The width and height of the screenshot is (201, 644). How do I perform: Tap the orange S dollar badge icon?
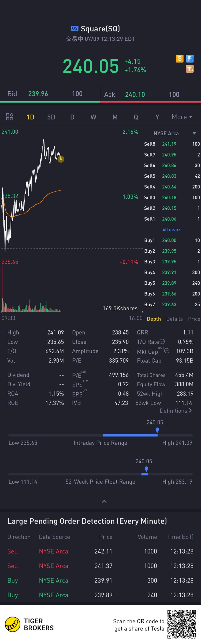(180, 59)
